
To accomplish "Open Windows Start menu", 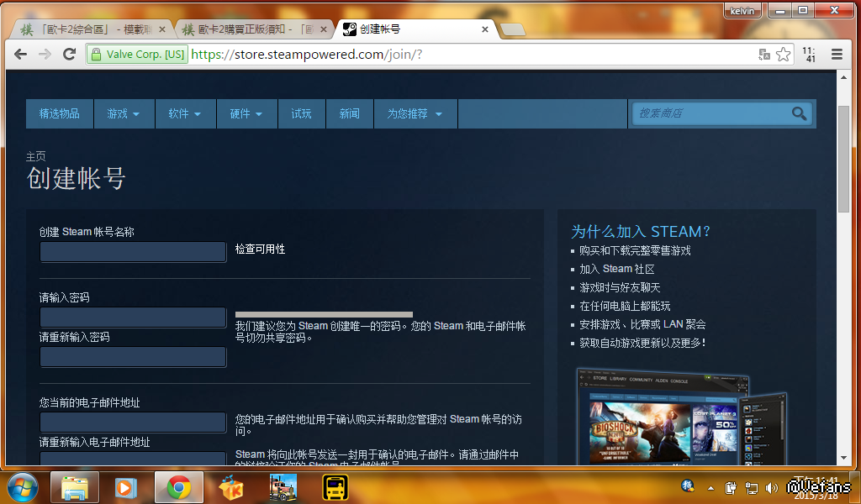I will coord(23,487).
